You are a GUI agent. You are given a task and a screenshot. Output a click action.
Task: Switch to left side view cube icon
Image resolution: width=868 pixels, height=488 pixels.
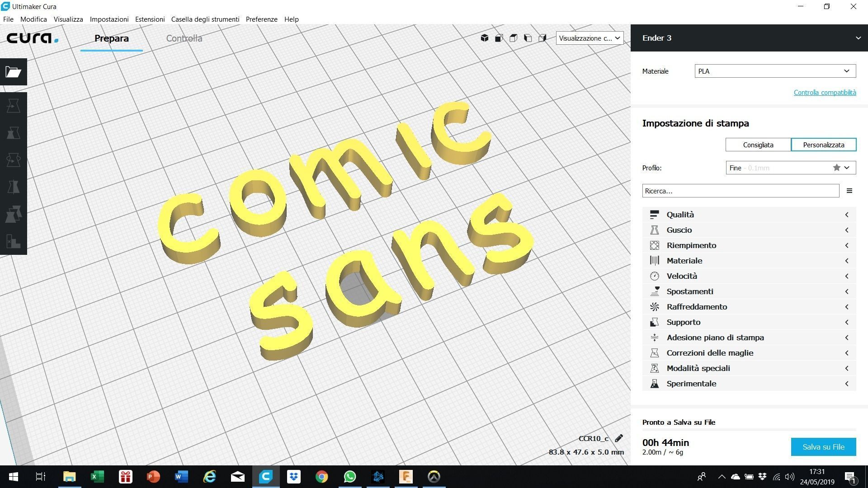tap(528, 38)
